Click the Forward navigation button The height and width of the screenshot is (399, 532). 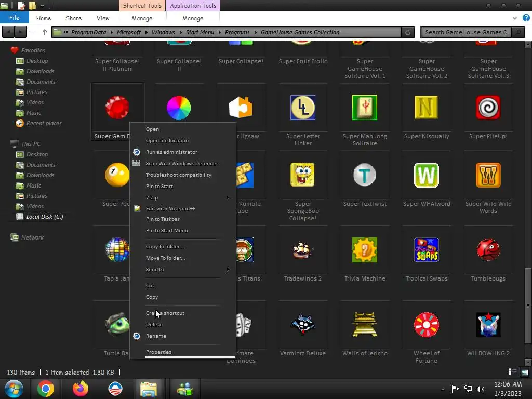(x=20, y=32)
